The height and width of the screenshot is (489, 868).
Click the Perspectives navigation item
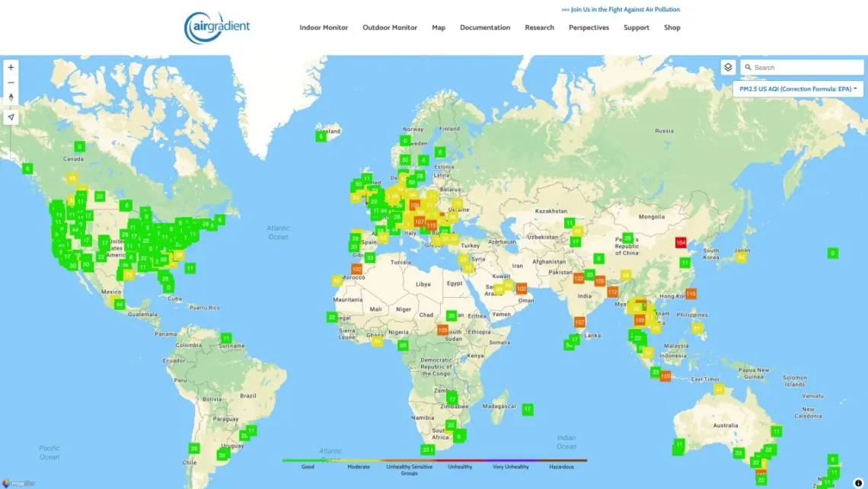coord(589,27)
